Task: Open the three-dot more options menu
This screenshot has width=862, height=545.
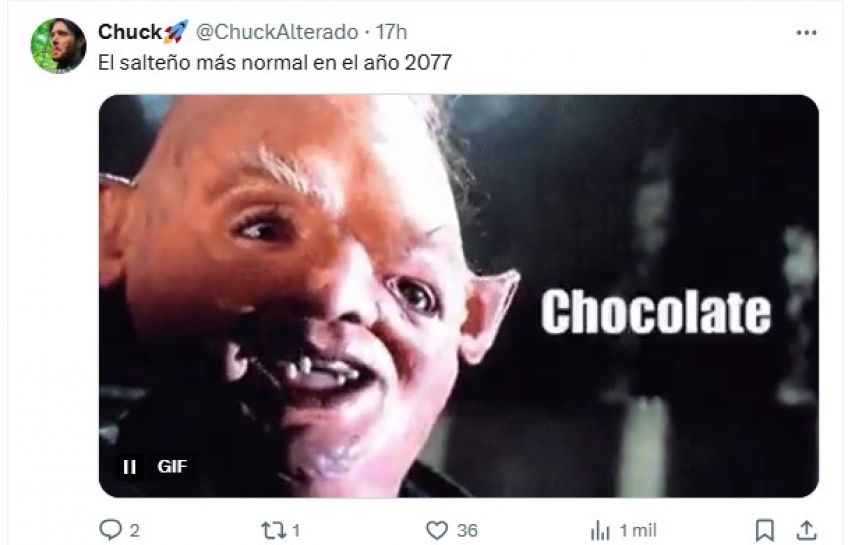Action: point(806,33)
